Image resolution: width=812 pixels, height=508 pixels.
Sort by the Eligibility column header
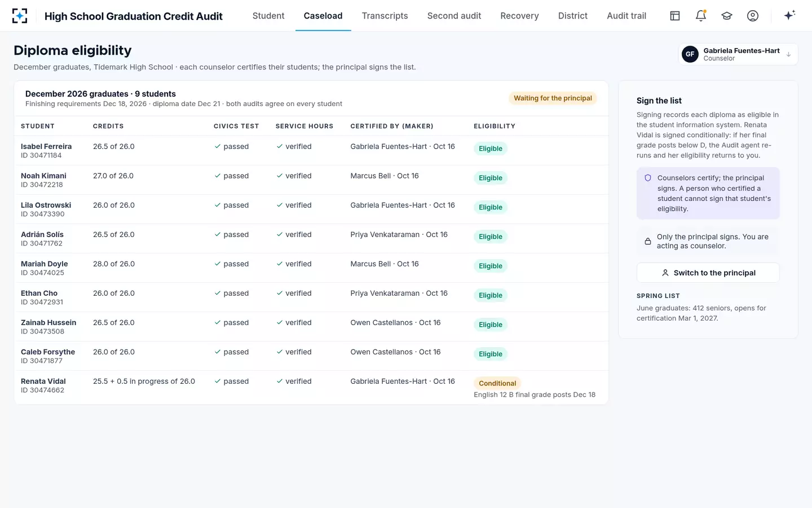[x=495, y=126]
